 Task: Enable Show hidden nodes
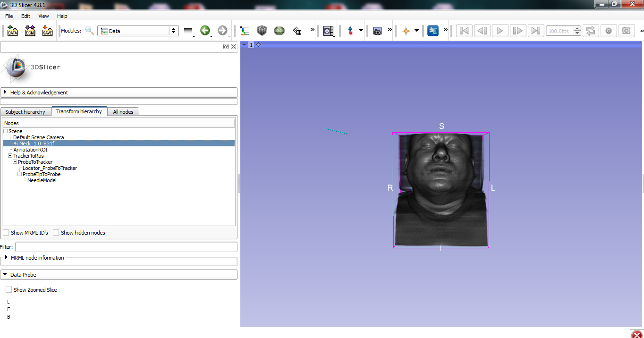tap(56, 232)
